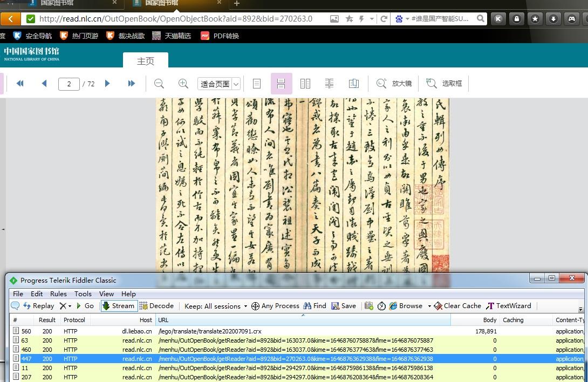588x382 pixels.
Task: Open the gamepad icon in browser toolbar
Action: 572,19
